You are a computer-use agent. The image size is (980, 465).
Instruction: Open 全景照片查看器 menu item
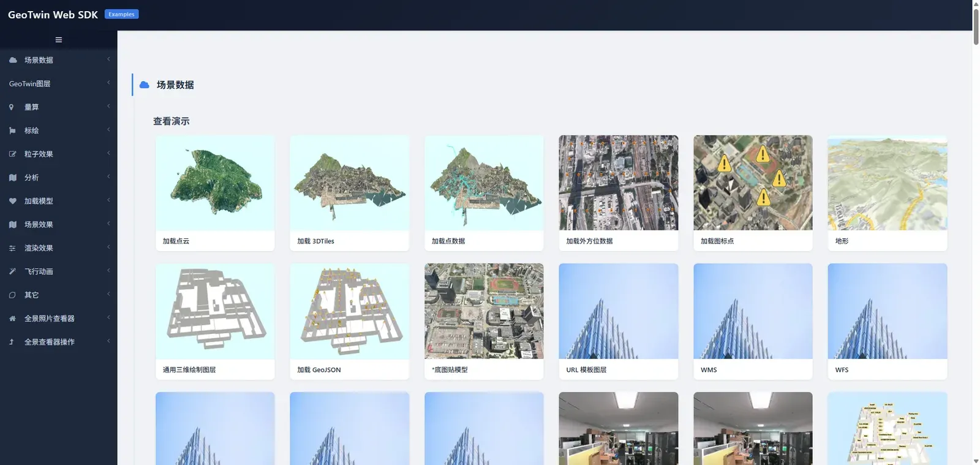[x=59, y=319]
